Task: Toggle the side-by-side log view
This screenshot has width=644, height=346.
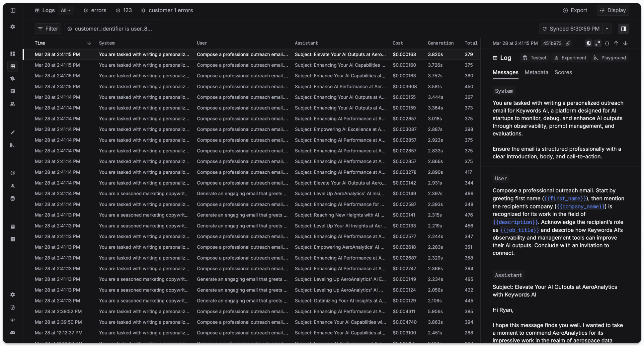Action: [589, 43]
